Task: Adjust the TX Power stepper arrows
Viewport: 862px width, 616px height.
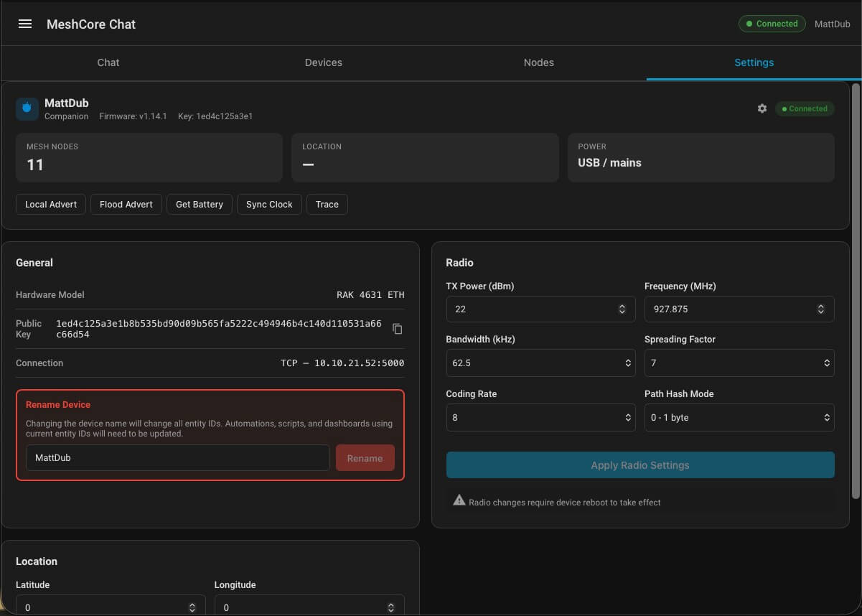Action: coord(622,309)
